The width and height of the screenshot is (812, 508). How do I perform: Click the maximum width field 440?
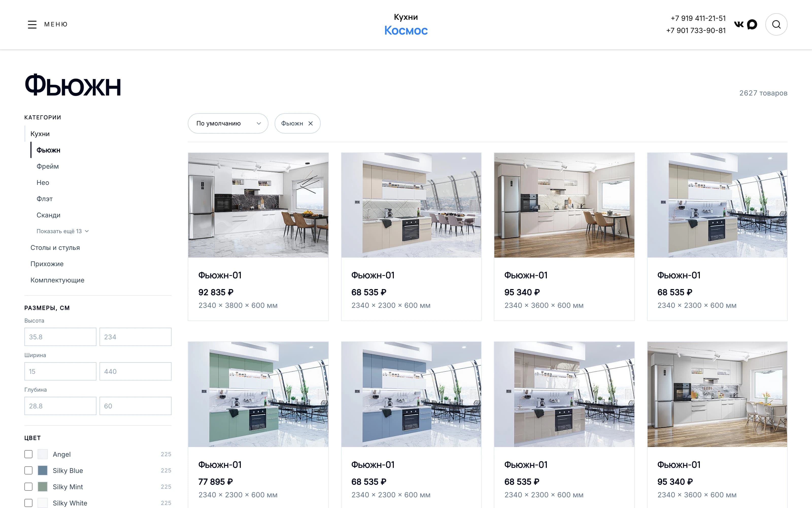pyautogui.click(x=136, y=371)
